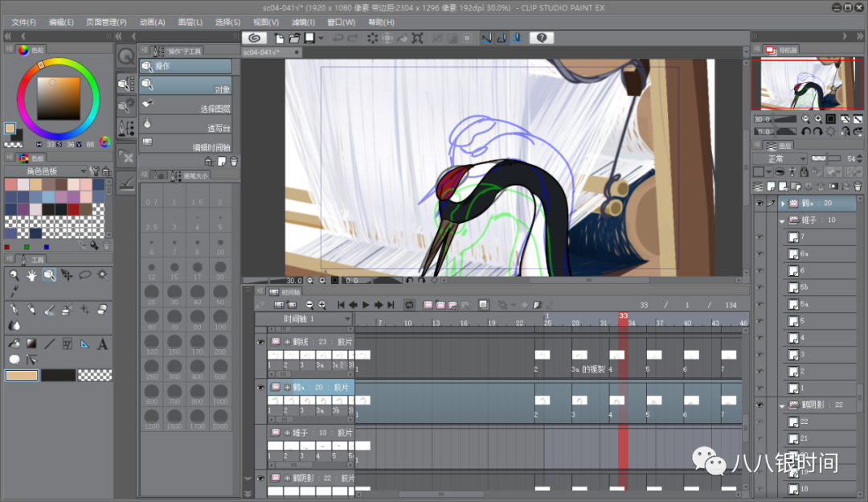868x502 pixels.
Task: Open the 视图(V) menu
Action: pos(266,23)
